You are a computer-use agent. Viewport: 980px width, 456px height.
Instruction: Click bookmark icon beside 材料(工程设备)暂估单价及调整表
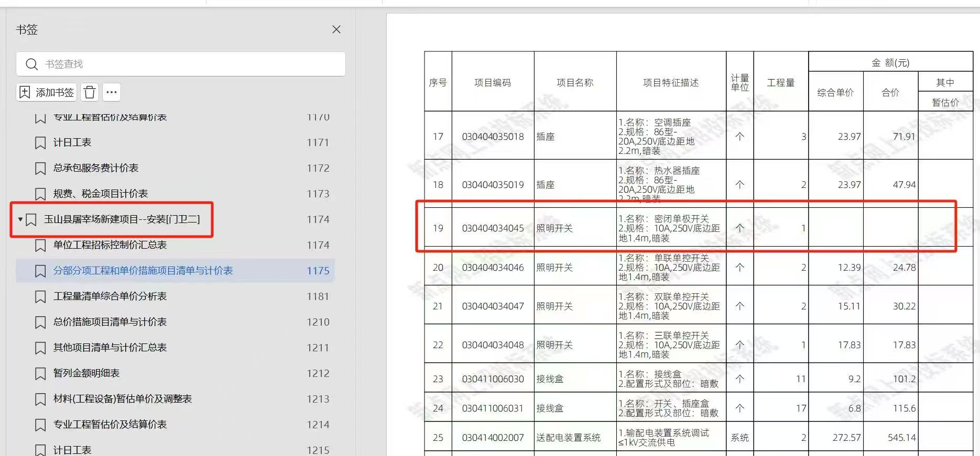[x=40, y=399]
